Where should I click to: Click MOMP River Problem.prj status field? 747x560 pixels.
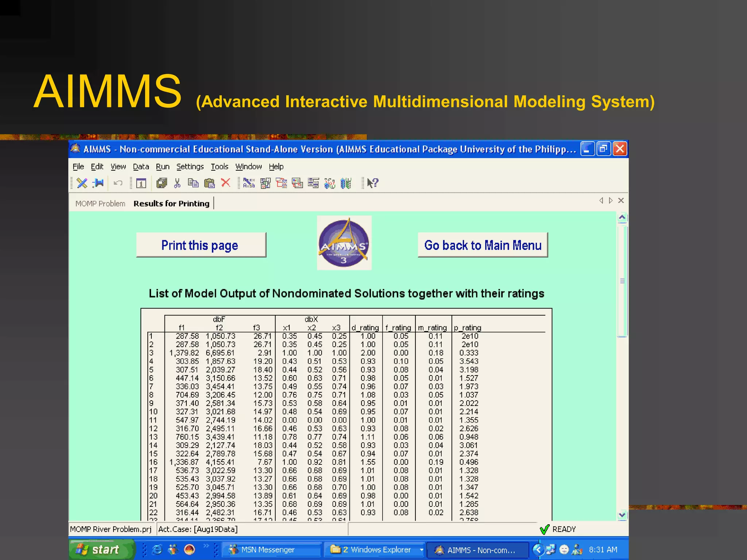click(x=111, y=529)
